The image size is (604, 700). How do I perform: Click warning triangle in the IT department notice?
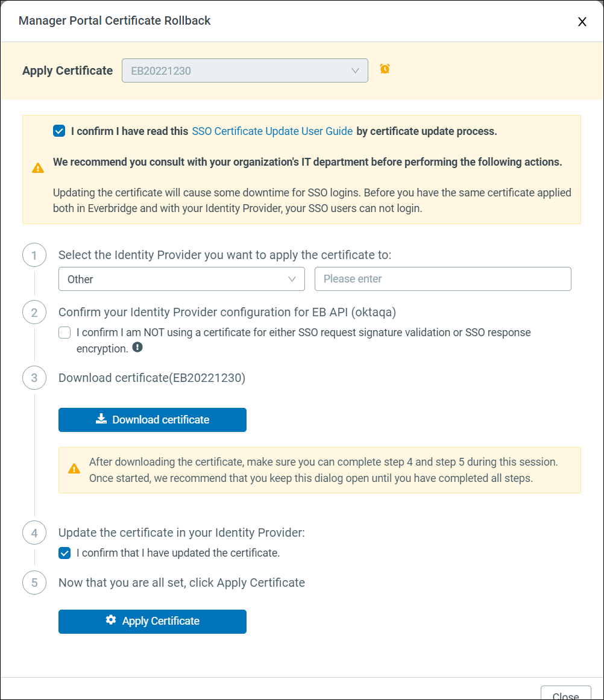[38, 168]
